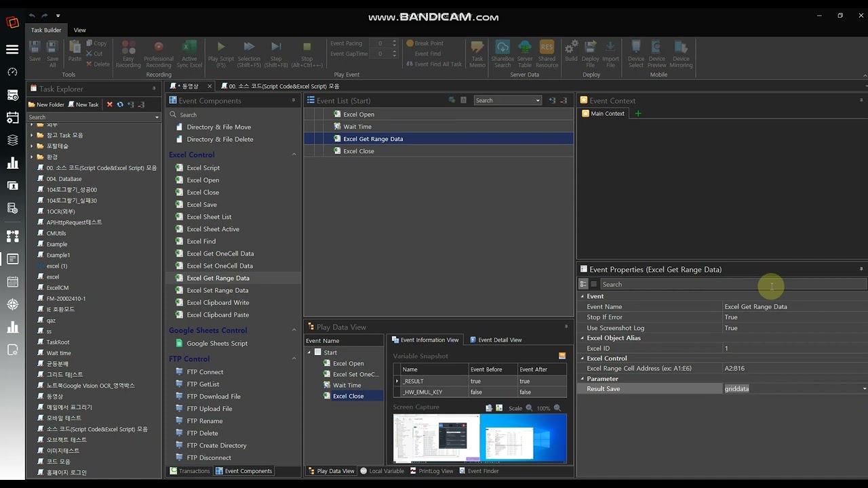Open the Task Explorer search dropdown
868x488 pixels.
[157, 117]
